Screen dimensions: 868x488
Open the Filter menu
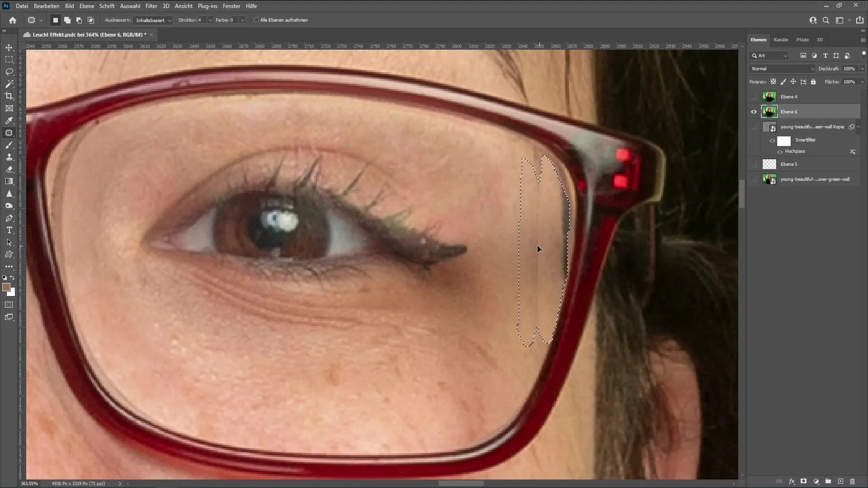pos(151,6)
